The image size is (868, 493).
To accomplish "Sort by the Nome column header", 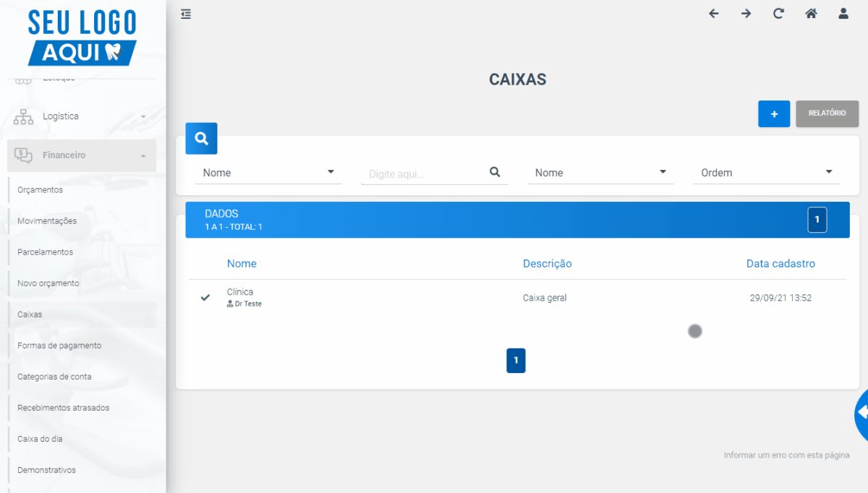I will coord(242,264).
